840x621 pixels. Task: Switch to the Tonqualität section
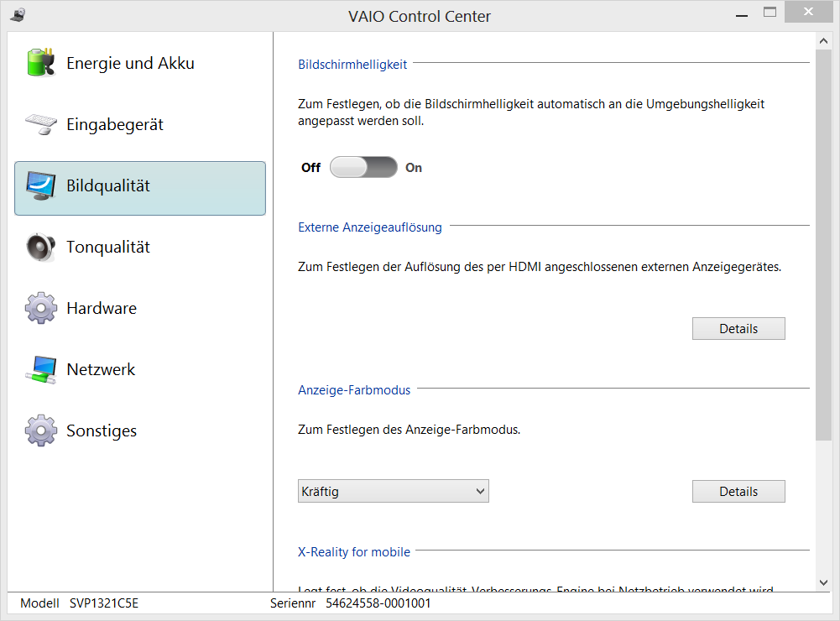pyautogui.click(x=108, y=247)
